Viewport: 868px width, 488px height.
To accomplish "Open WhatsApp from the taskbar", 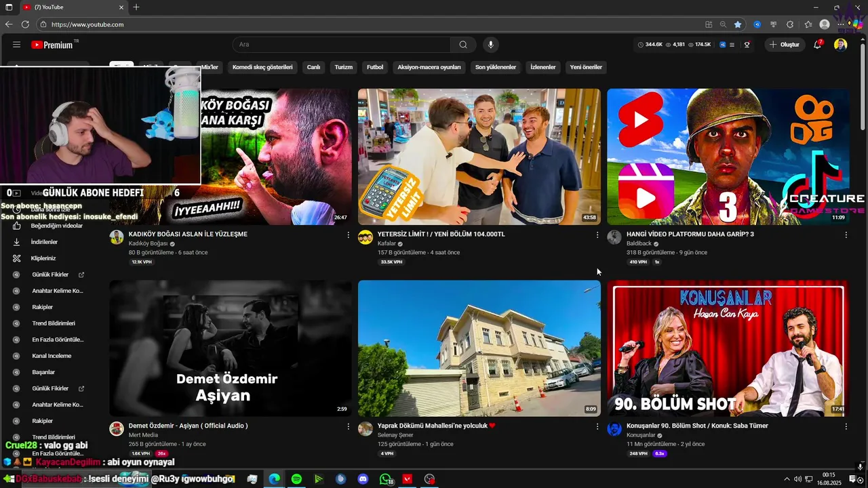I will (386, 479).
